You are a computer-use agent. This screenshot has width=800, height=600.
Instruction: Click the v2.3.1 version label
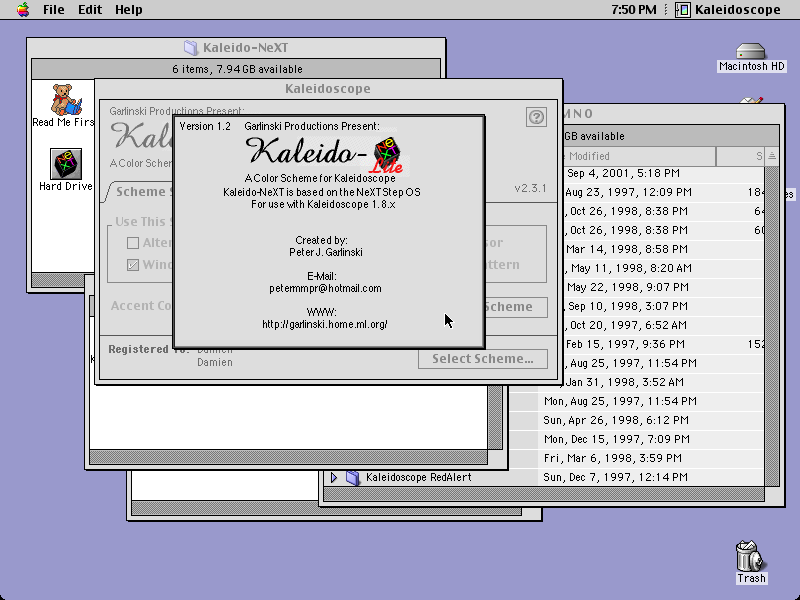click(530, 188)
